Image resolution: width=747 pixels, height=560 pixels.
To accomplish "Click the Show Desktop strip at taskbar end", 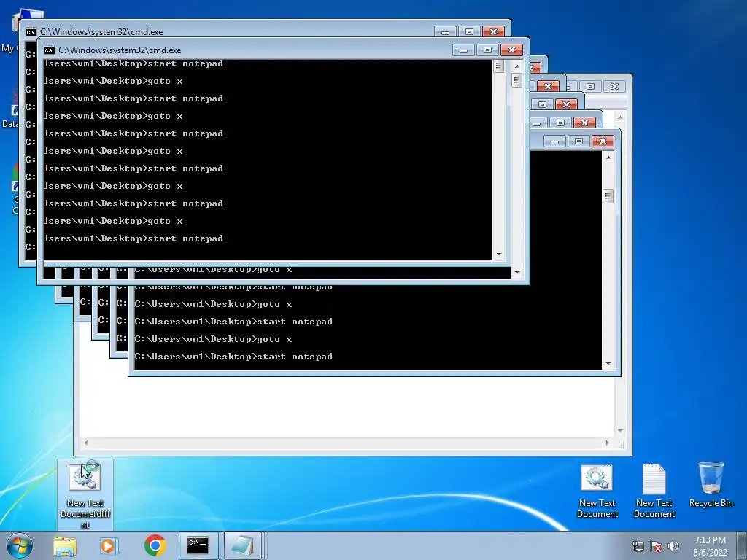I will point(742,545).
